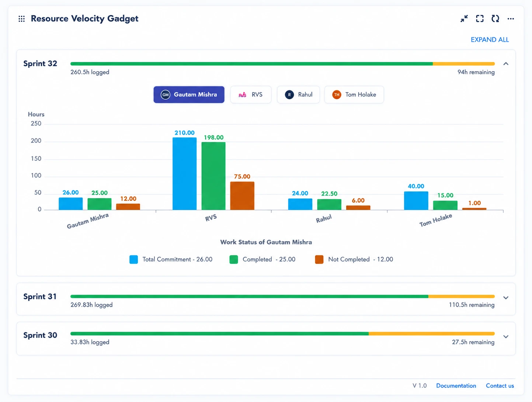Click the Tom Holake x-axis label
Image resolution: width=532 pixels, height=402 pixels.
[x=435, y=220]
